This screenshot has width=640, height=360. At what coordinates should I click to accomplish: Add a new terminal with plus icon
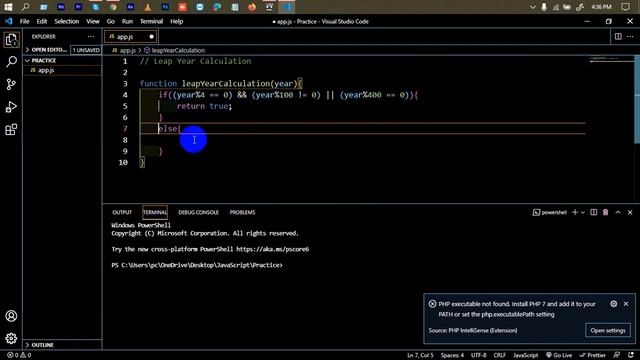coord(575,212)
